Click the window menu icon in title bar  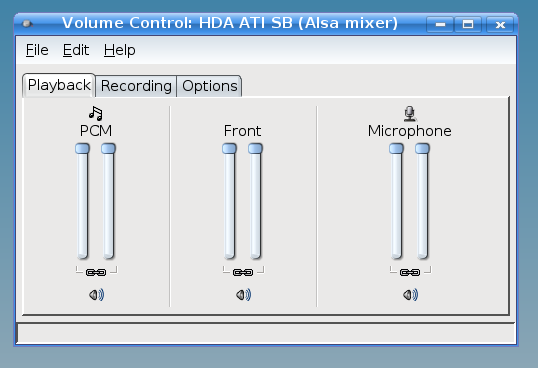(x=27, y=24)
